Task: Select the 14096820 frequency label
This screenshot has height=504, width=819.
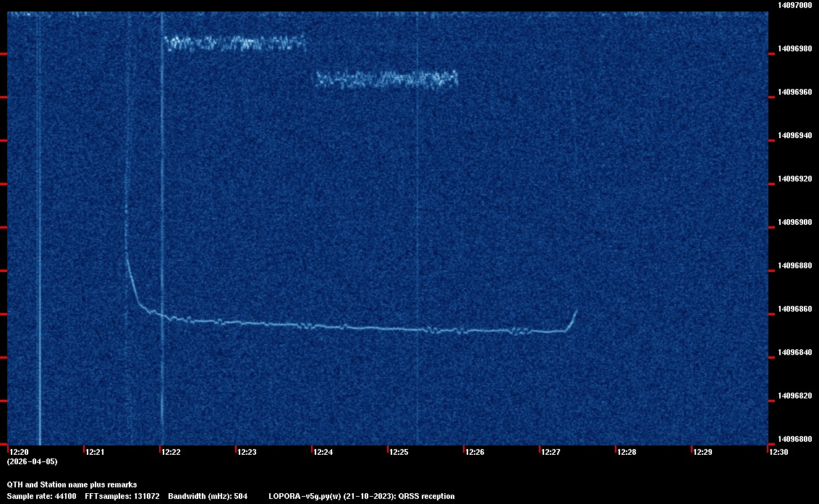Action: [795, 396]
